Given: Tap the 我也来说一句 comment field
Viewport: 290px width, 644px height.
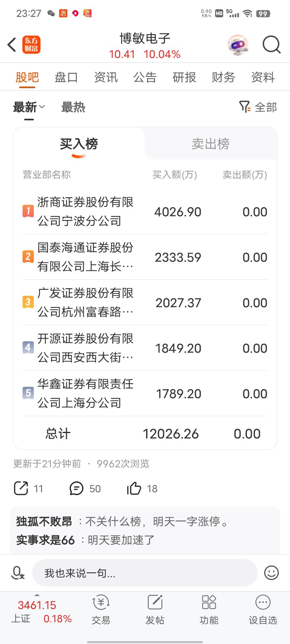Looking at the screenshot, I should click(145, 573).
